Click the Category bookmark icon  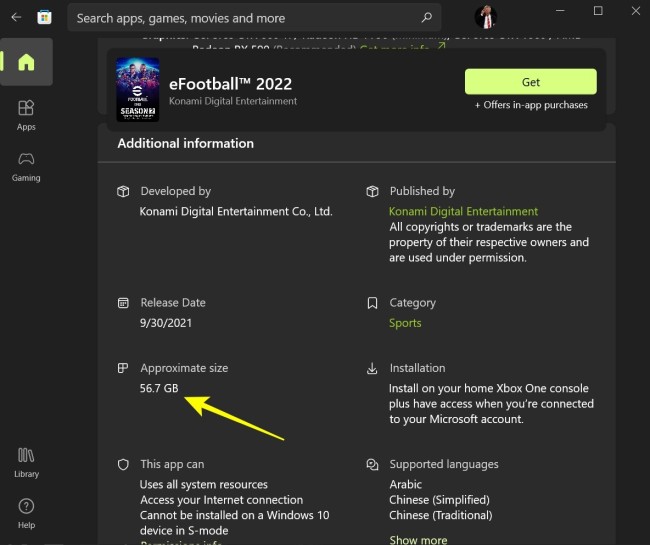click(372, 303)
